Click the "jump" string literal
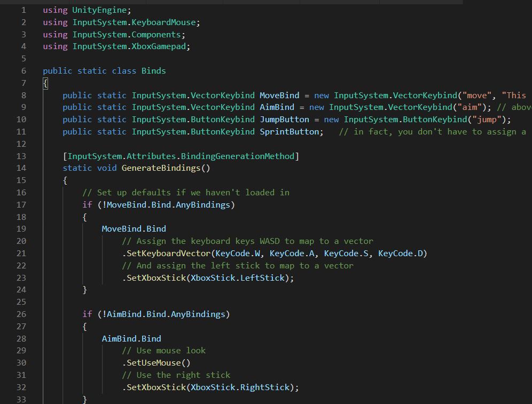The image size is (532, 404). pos(487,120)
